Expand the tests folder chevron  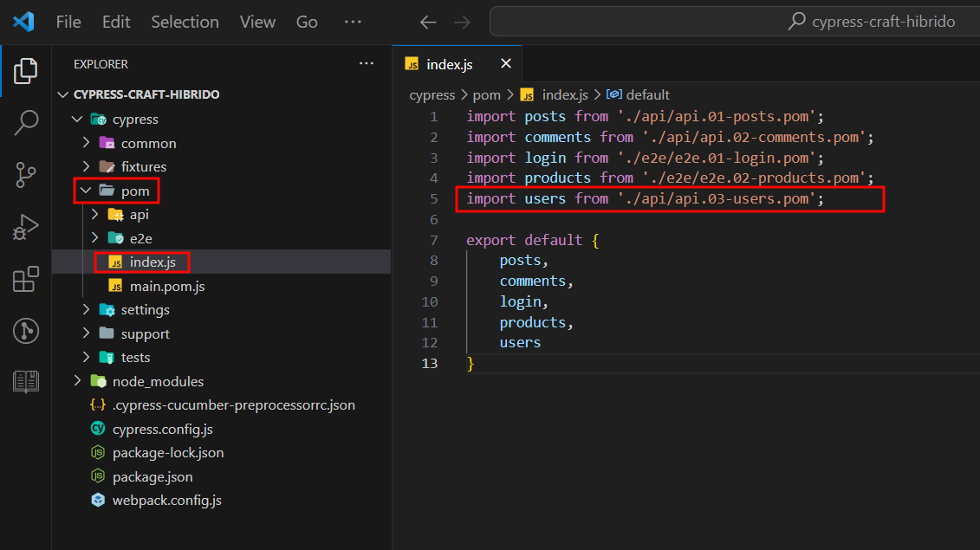coord(87,357)
